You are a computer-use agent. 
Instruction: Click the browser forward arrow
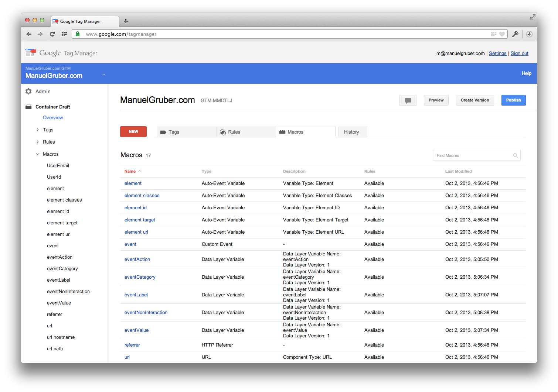click(x=40, y=34)
